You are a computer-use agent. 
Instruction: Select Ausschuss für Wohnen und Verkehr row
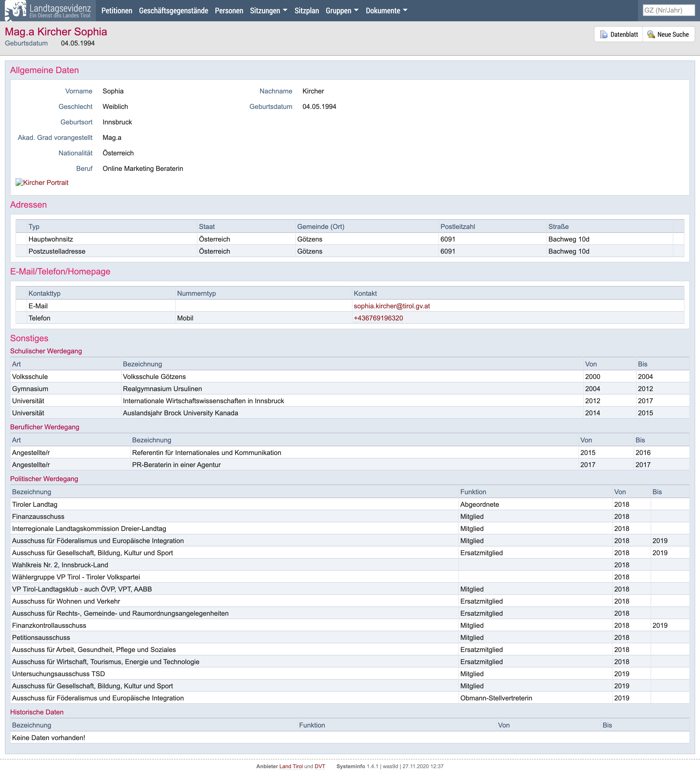pos(350,601)
